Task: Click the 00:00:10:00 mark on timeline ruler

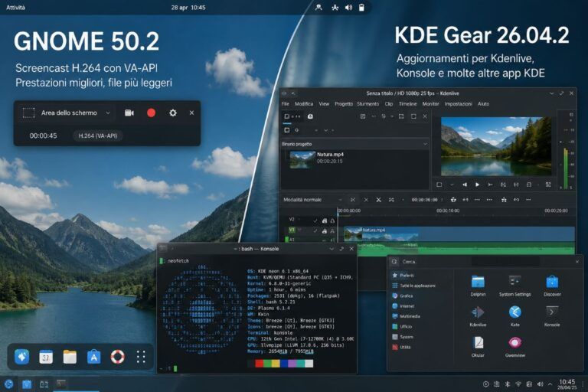Action: coord(448,211)
